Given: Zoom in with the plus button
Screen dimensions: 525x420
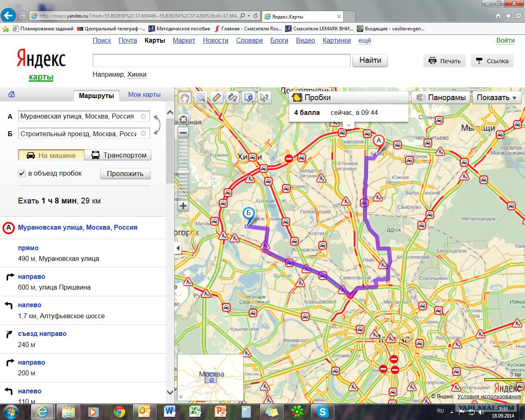Looking at the screenshot, I should [183, 206].
